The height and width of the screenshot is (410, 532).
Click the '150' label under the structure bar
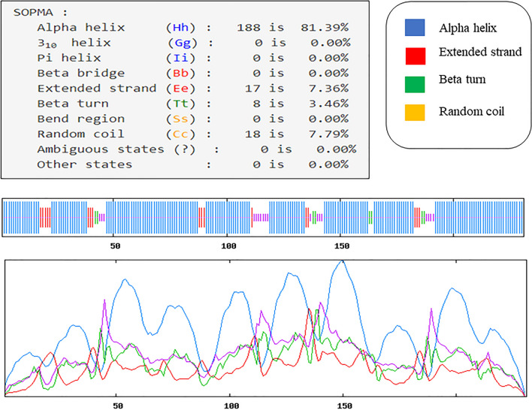[342, 246]
